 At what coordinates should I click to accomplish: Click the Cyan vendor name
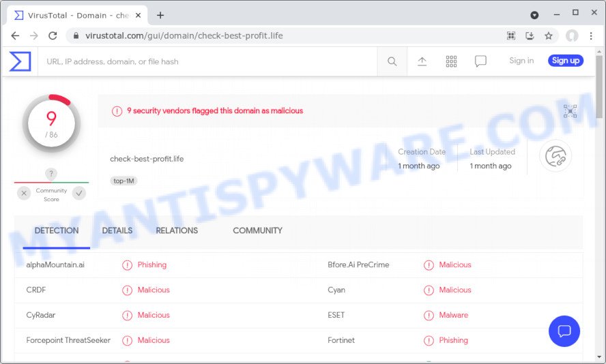(336, 290)
